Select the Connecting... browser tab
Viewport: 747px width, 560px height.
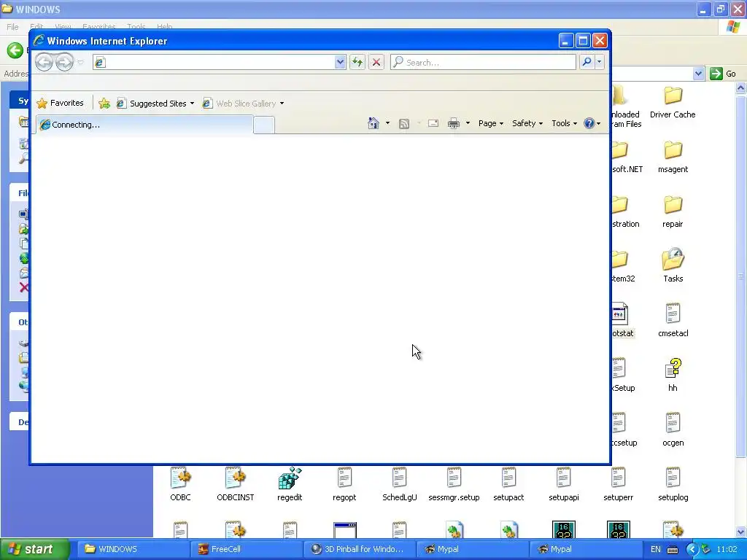[144, 125]
